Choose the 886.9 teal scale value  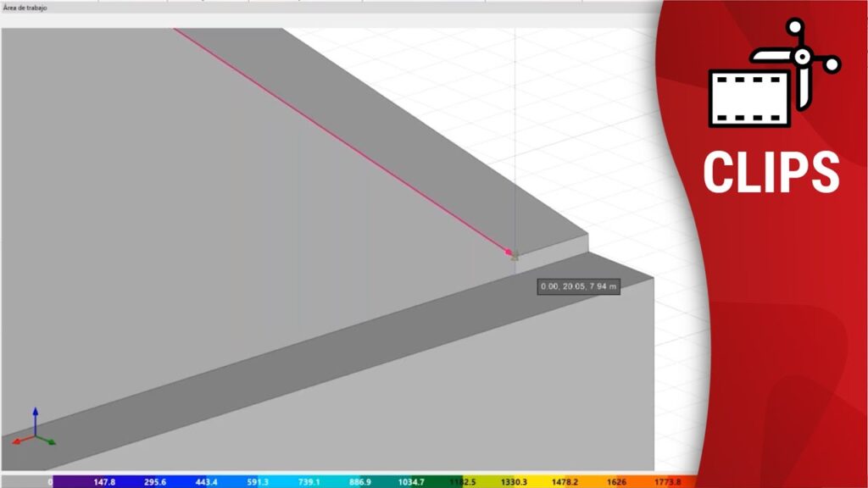pos(360,482)
